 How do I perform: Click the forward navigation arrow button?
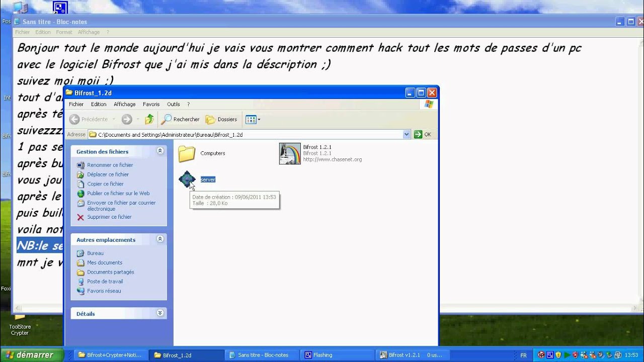click(127, 119)
